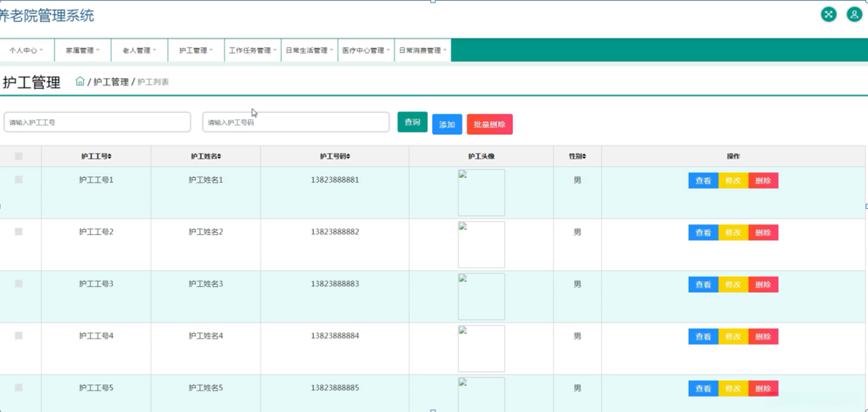Check the select-all header checkbox
Image resolution: width=868 pixels, height=412 pixels.
tap(18, 156)
